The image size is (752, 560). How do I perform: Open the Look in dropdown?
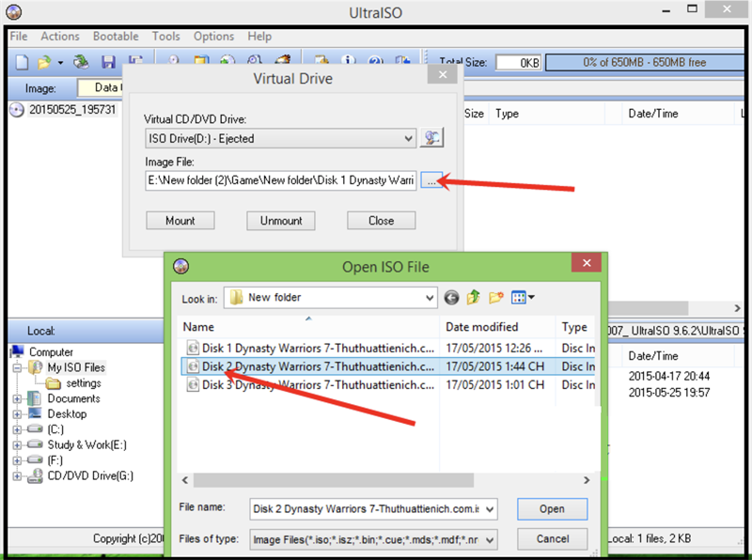tap(428, 297)
